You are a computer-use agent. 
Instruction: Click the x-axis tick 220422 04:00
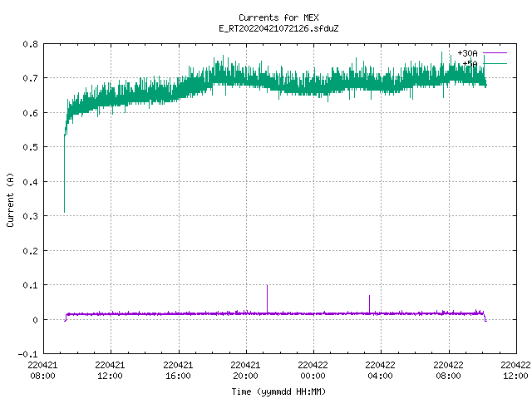tap(381, 371)
